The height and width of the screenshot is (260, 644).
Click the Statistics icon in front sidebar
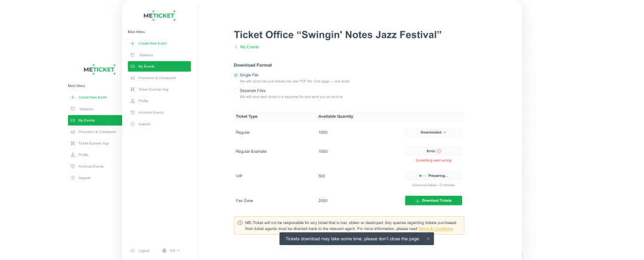tap(132, 55)
